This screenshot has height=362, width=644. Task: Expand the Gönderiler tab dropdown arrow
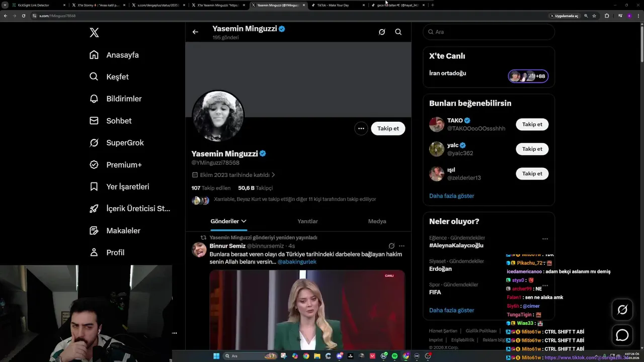pyautogui.click(x=244, y=221)
